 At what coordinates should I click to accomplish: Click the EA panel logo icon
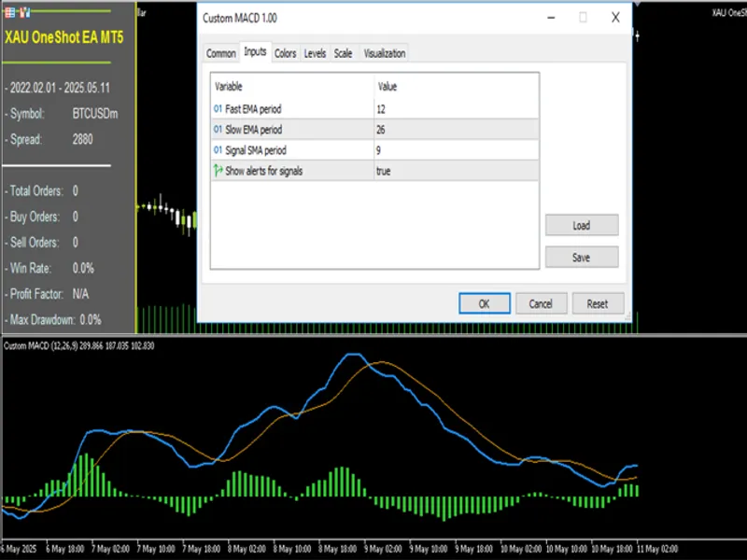[x=18, y=12]
